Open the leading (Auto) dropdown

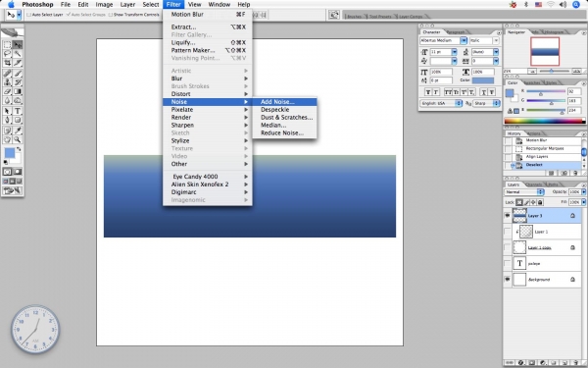click(496, 52)
